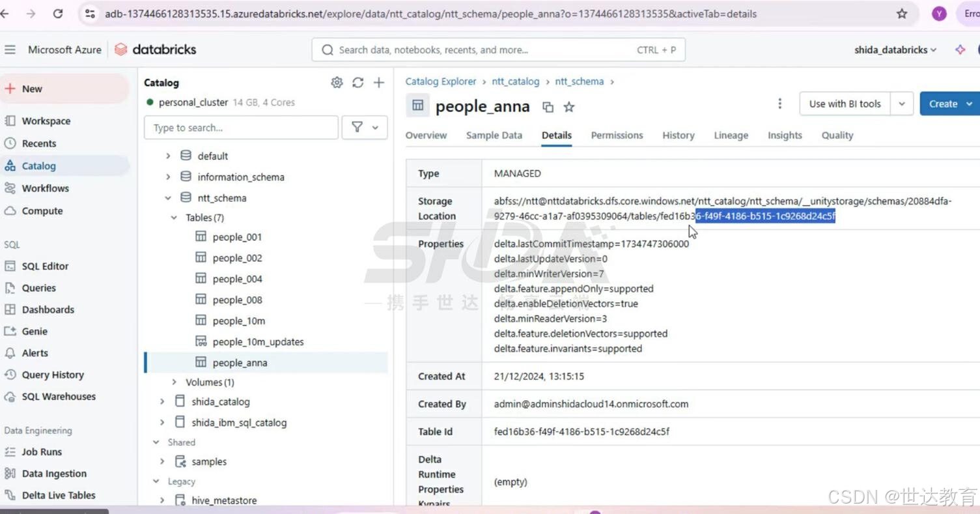The image size is (980, 514).
Task: Expand information_schema node
Action: 168,177
